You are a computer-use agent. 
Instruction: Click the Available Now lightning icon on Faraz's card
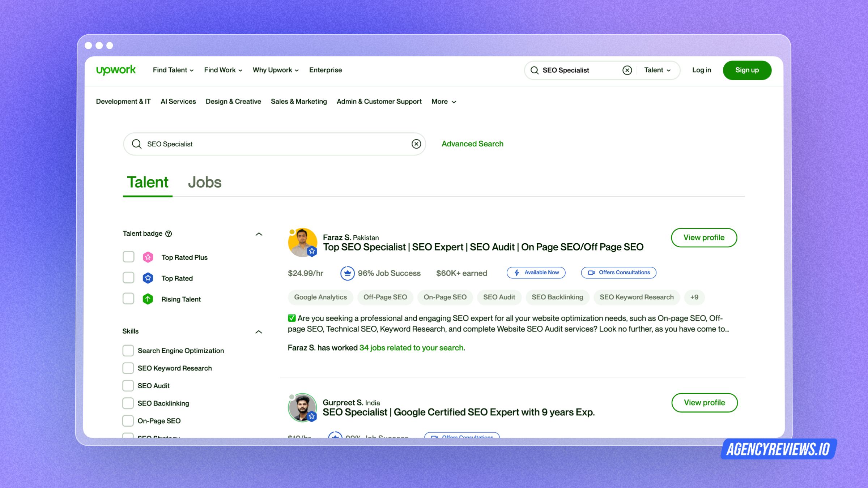coord(516,273)
